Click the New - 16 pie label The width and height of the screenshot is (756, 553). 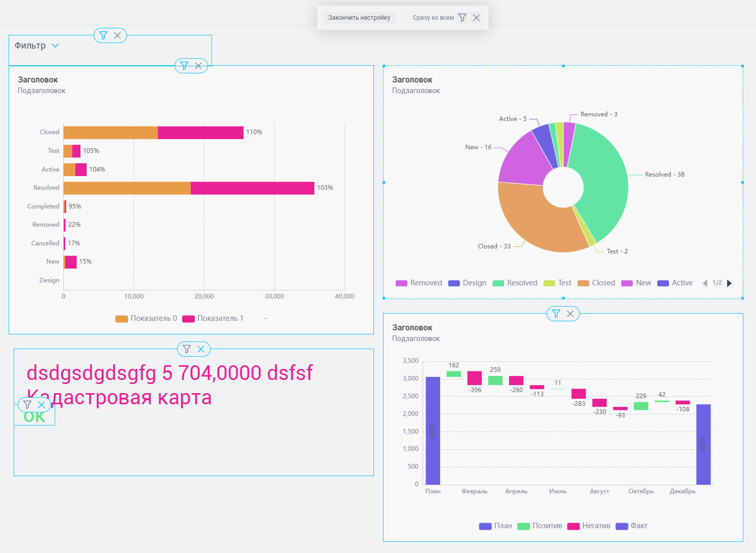click(x=478, y=147)
